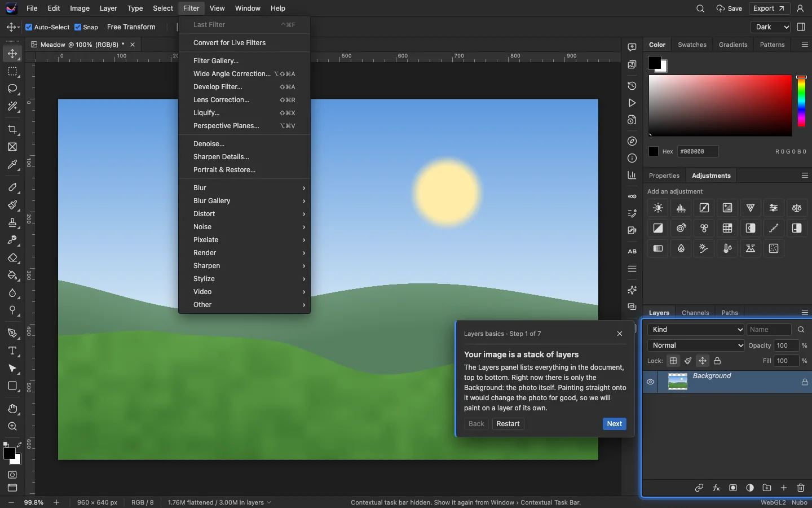The width and height of the screenshot is (812, 508).
Task: Open the Dark theme dropdown
Action: 771,27
